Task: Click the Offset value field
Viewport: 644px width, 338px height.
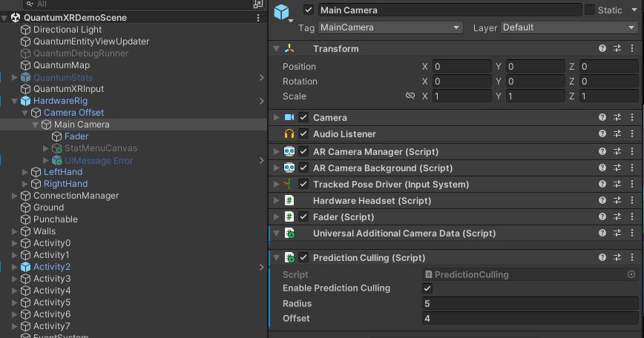Action: point(530,318)
